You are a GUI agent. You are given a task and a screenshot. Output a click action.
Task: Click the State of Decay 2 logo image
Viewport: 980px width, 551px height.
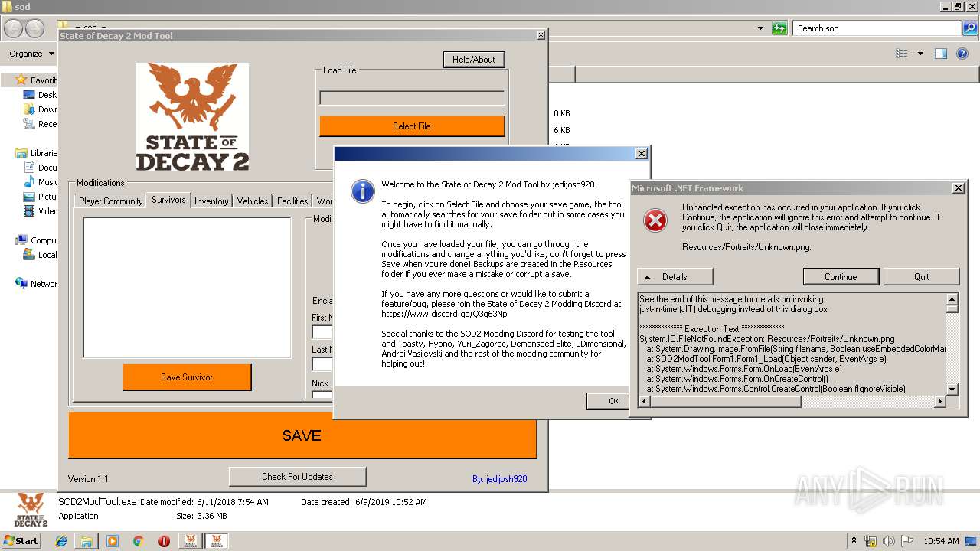(192, 117)
